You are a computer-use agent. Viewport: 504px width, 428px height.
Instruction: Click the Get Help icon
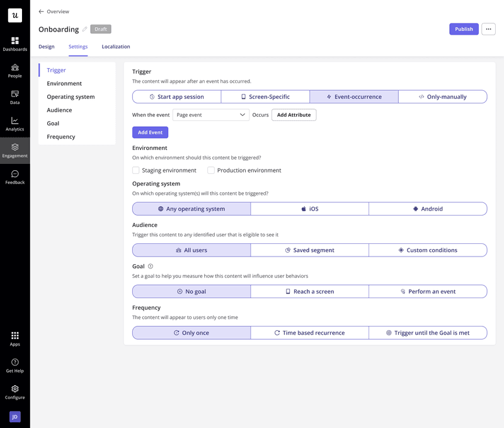(14, 362)
